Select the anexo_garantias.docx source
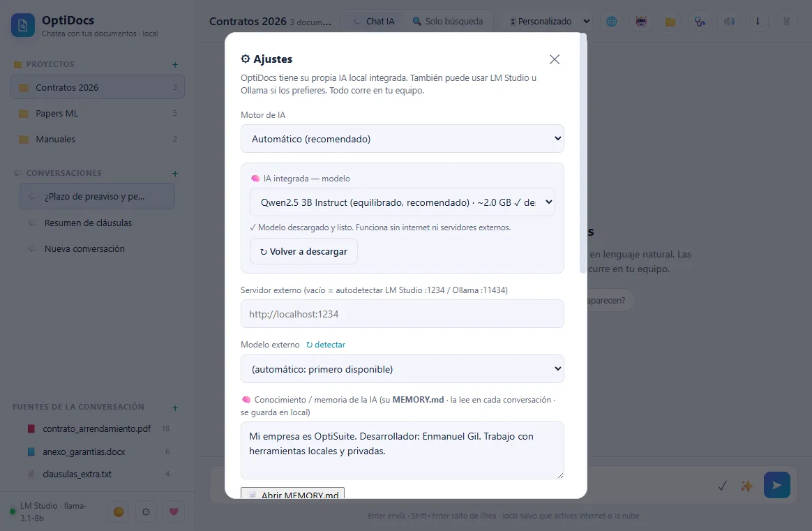This screenshot has width=812, height=531. [98, 451]
